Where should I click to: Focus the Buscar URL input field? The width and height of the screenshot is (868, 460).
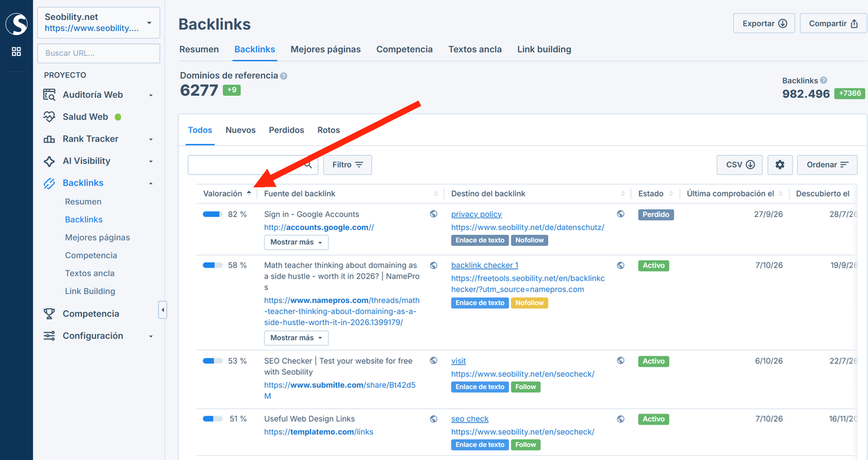[99, 53]
